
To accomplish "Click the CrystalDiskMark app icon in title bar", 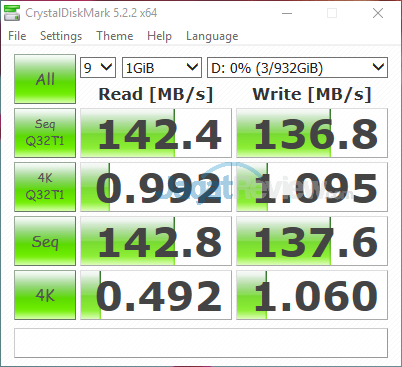I will [12, 13].
